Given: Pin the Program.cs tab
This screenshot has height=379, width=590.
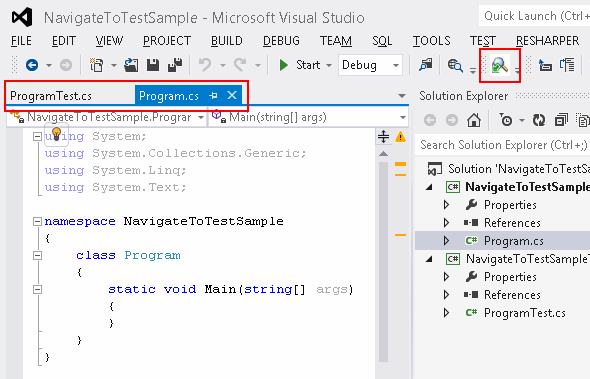Looking at the screenshot, I should pos(213,96).
